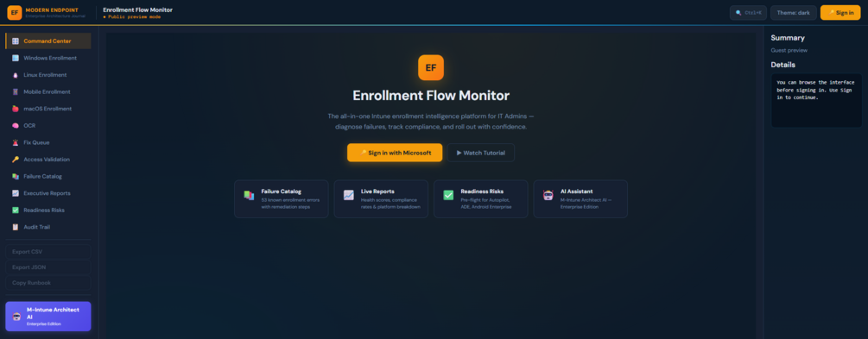Click the macOS Enrollment apple icon
868x339 pixels.
coord(16,109)
